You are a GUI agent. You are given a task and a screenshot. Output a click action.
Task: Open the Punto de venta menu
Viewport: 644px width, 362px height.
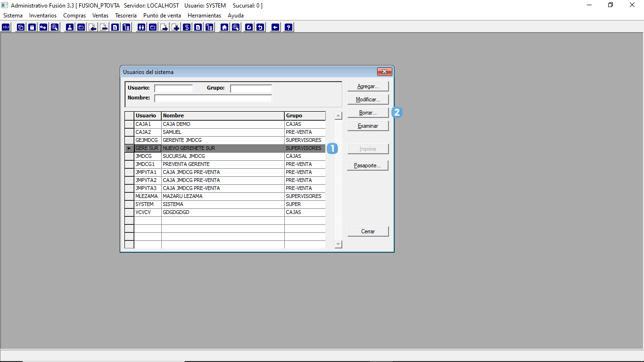162,16
